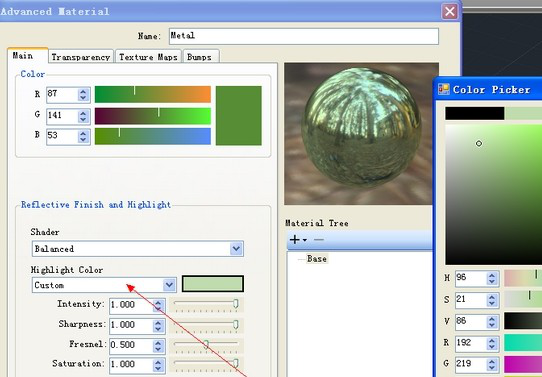Open the Bumps tab
The width and height of the screenshot is (542, 377).
tap(200, 57)
